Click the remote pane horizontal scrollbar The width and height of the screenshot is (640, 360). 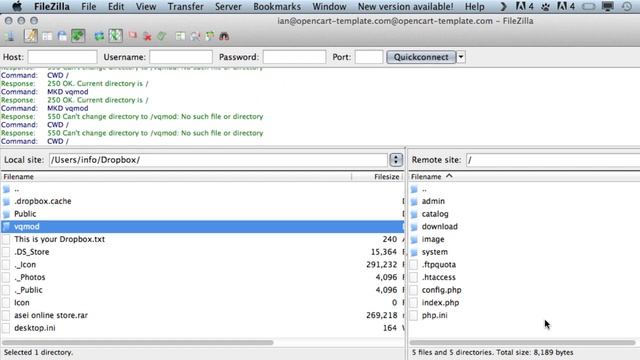coord(522,342)
